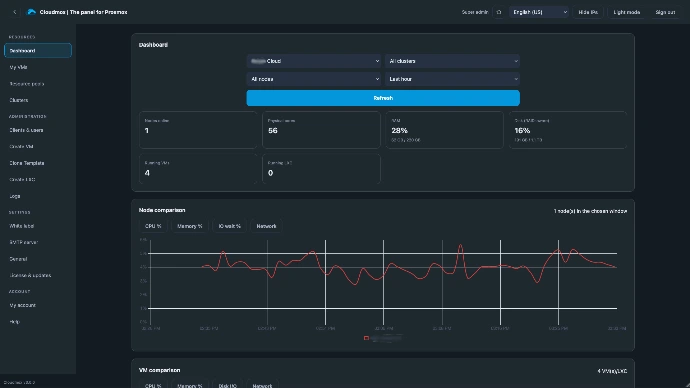Switch to Light mode
This screenshot has height=388, width=690.
tap(627, 12)
